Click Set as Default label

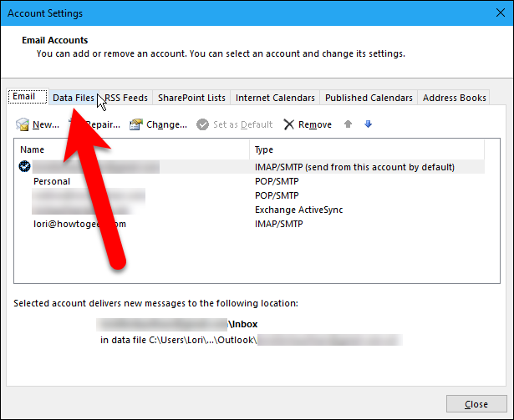click(x=243, y=124)
